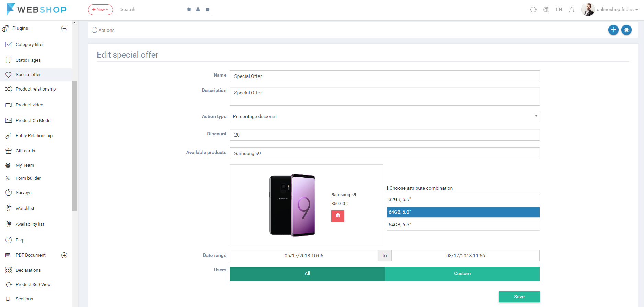This screenshot has width=644, height=307.
Task: Click the Product 360 View rotate icon
Action: (x=9, y=285)
